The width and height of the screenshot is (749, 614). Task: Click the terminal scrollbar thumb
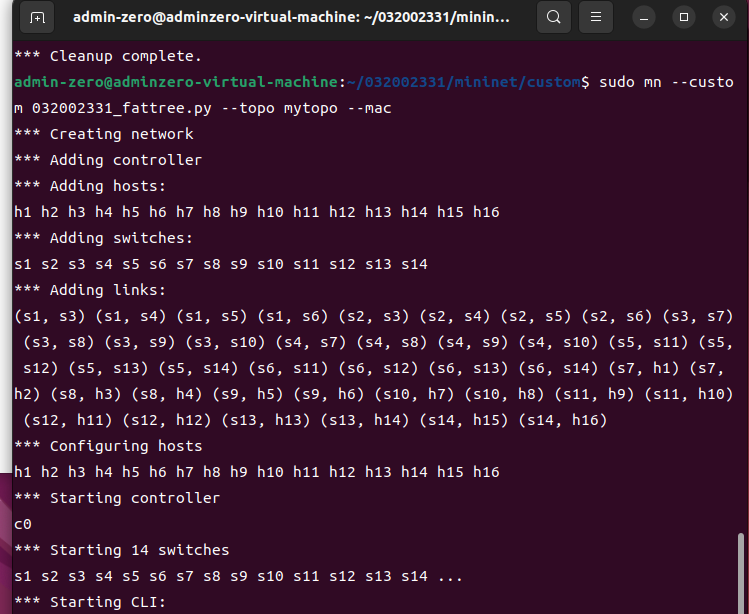click(x=741, y=573)
